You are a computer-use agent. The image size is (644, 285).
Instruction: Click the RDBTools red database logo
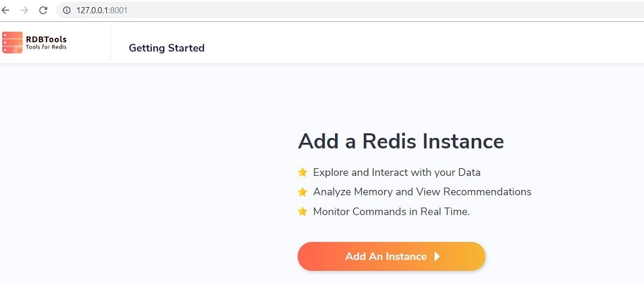click(x=12, y=42)
